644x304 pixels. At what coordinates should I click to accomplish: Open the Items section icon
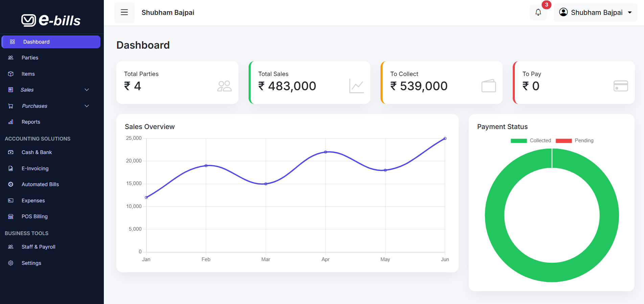coord(11,74)
